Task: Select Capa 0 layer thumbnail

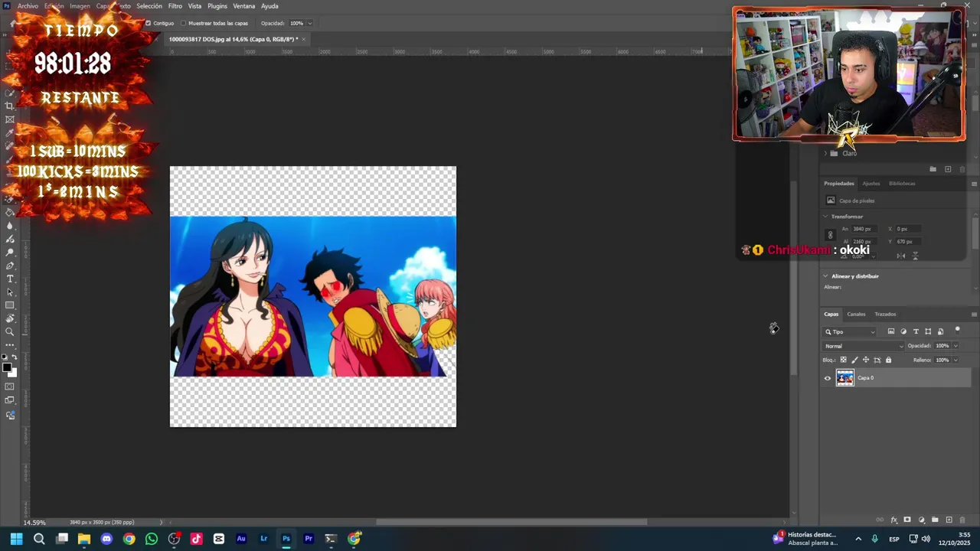Action: coord(844,378)
